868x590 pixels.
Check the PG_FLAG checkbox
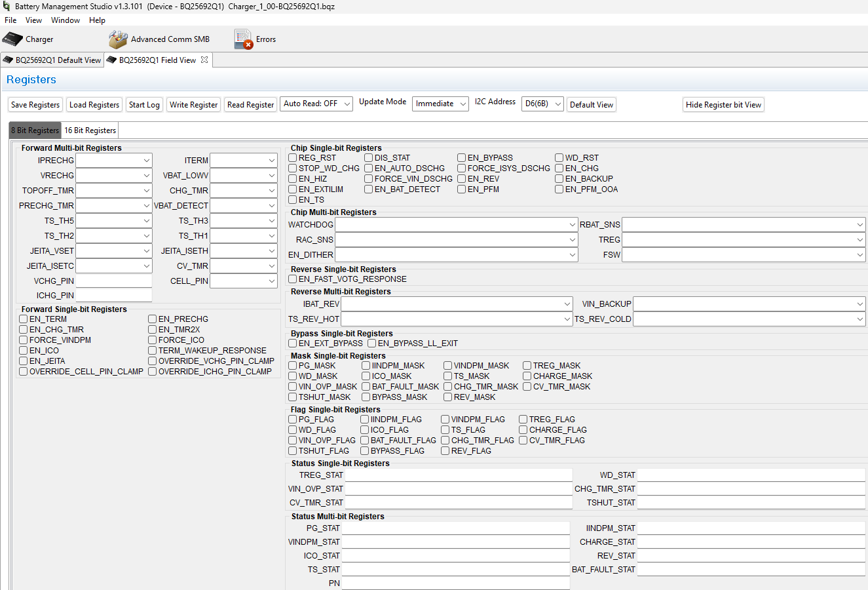coord(292,419)
